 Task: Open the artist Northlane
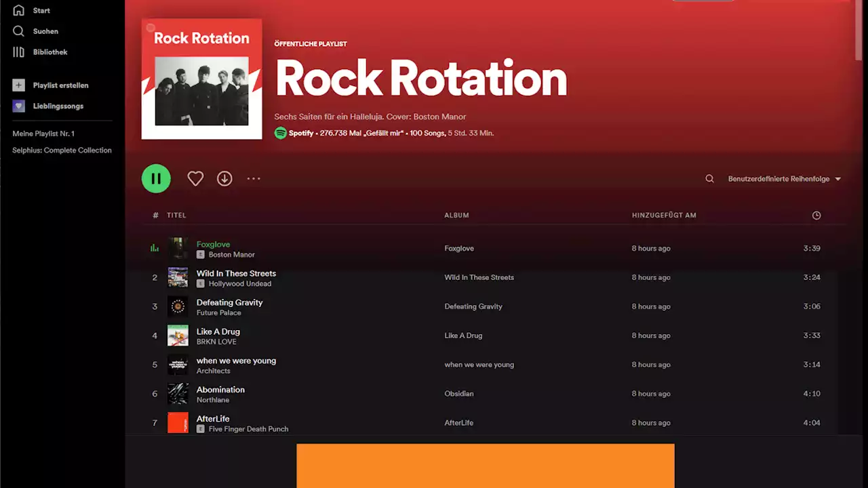(x=213, y=401)
